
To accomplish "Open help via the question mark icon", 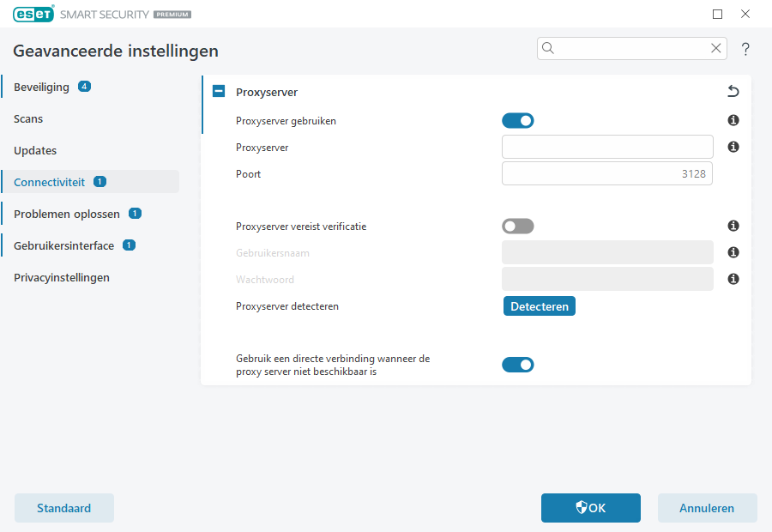I will pos(746,49).
